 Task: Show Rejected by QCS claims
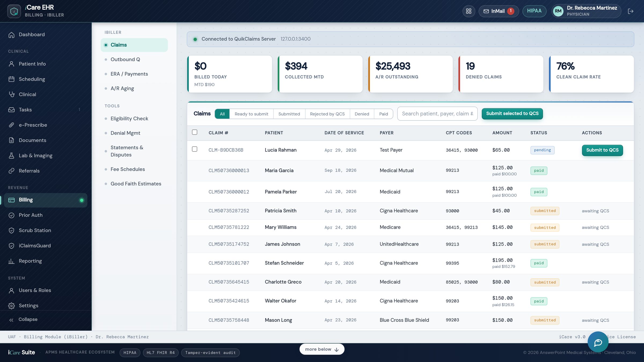point(327,114)
